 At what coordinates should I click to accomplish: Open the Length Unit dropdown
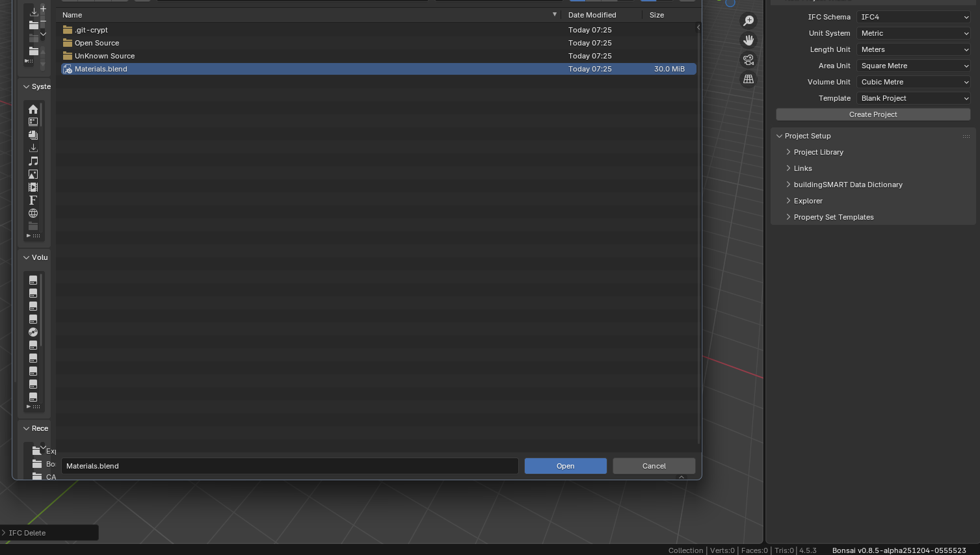914,49
